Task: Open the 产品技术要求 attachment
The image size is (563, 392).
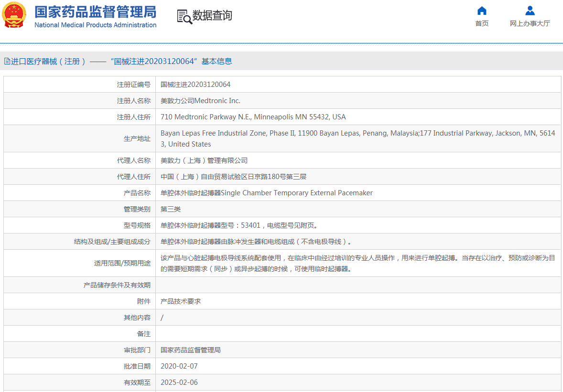Action: coord(181,301)
